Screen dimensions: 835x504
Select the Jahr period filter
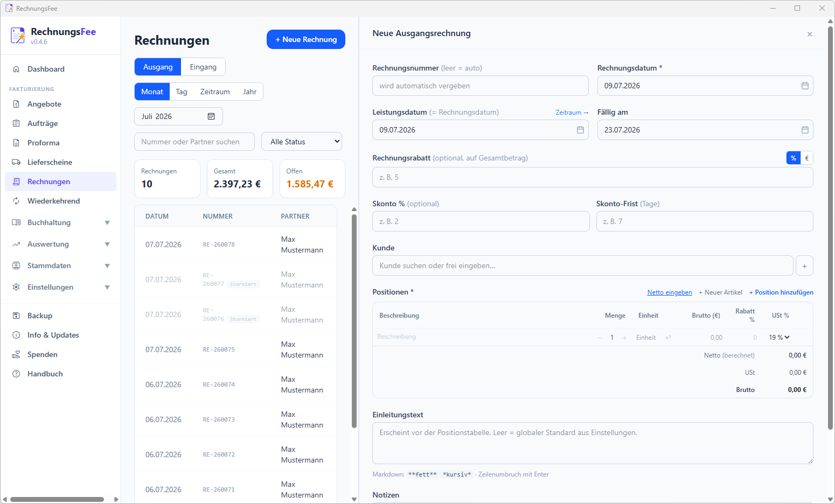click(249, 92)
